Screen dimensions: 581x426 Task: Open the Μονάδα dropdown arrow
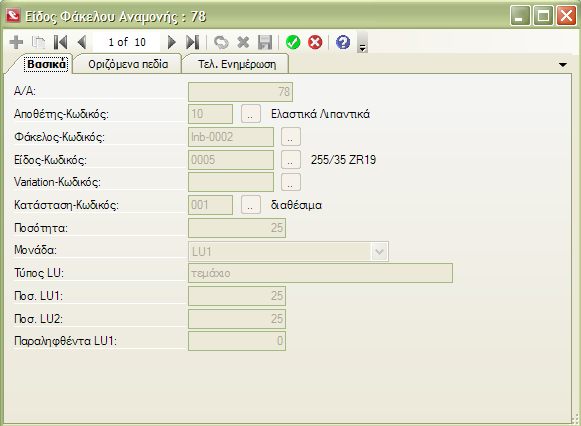379,252
